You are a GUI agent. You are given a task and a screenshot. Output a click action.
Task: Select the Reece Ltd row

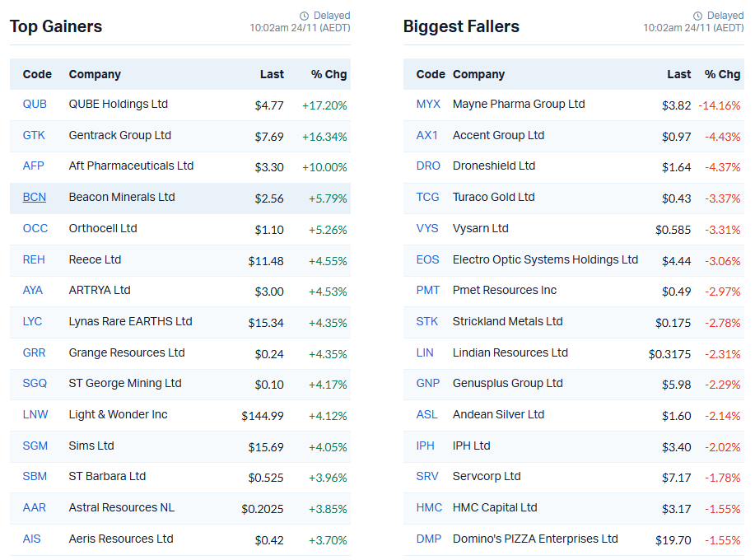180,260
